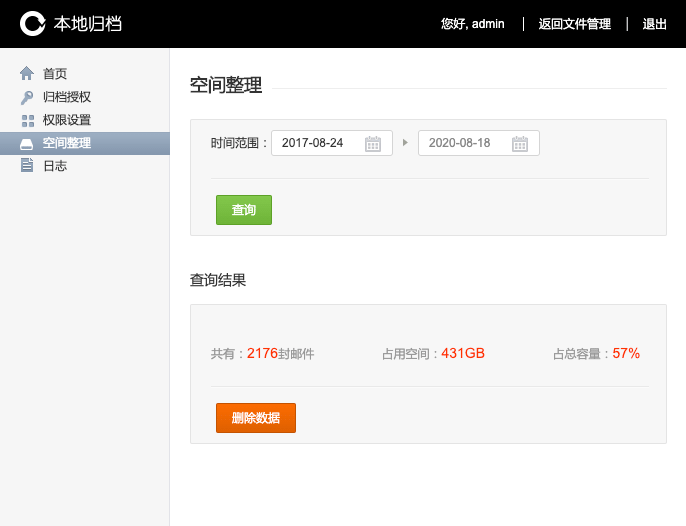This screenshot has width=686, height=526.
Task: Click the home icon beside 首页
Action: click(27, 74)
